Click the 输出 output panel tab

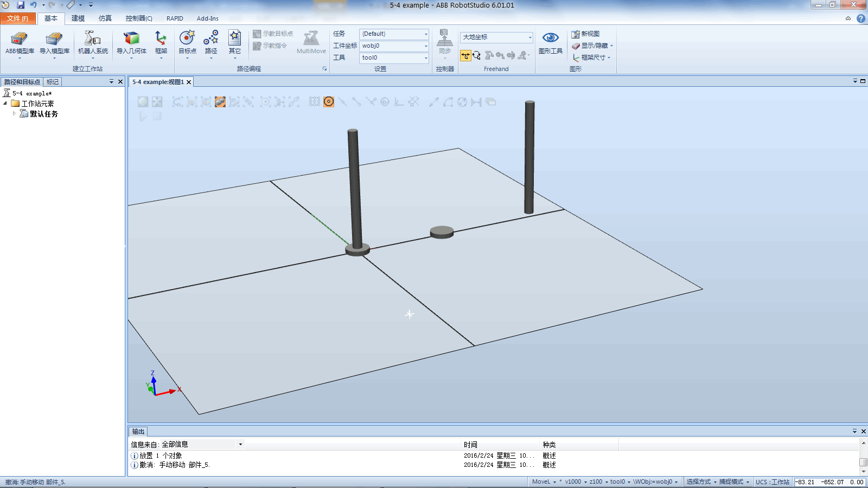pyautogui.click(x=138, y=432)
